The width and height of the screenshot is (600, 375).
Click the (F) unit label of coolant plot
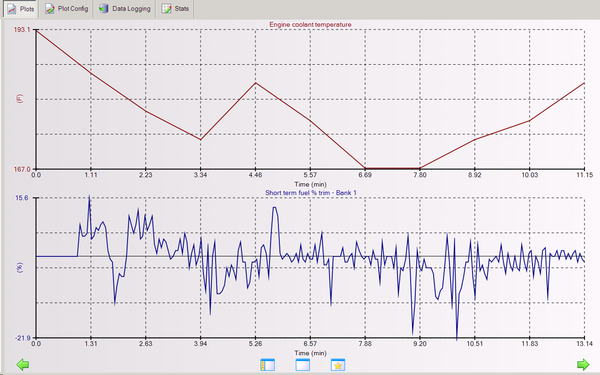coord(20,99)
